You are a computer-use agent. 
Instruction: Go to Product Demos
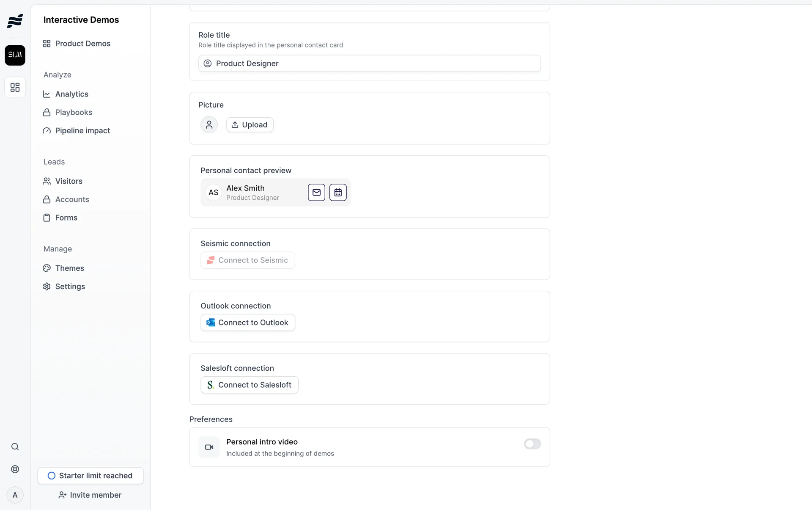(x=82, y=44)
